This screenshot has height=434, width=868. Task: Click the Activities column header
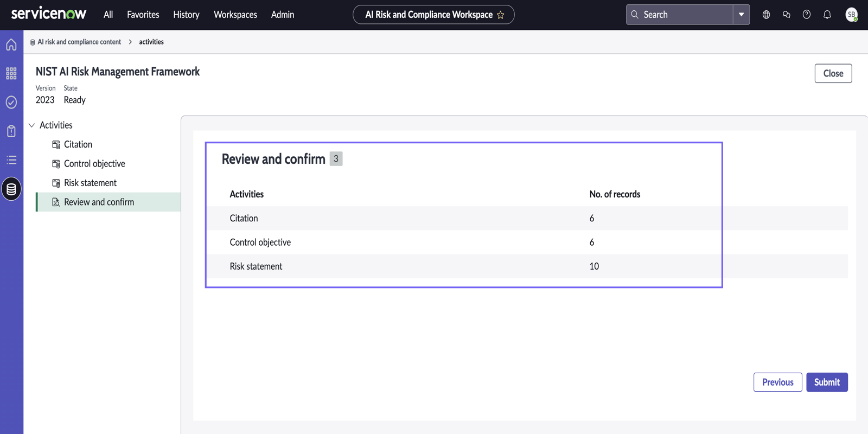(247, 194)
